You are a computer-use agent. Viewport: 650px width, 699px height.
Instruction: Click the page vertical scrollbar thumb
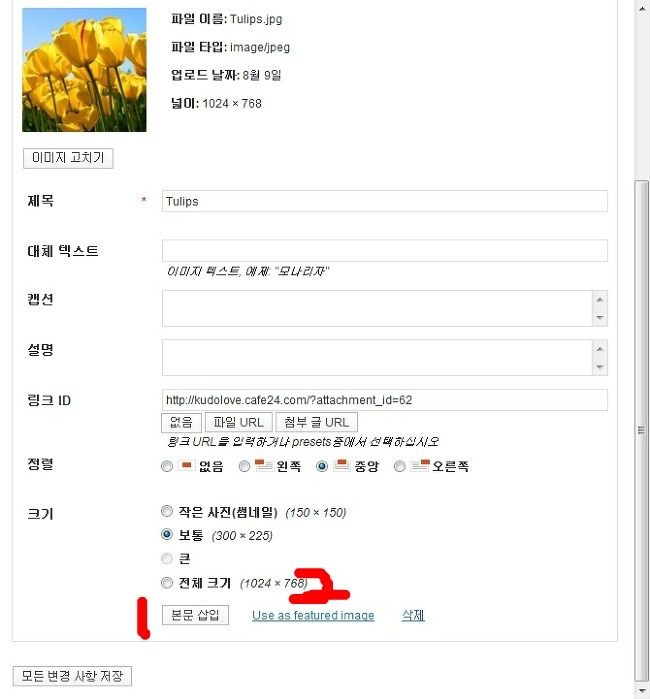click(x=642, y=430)
